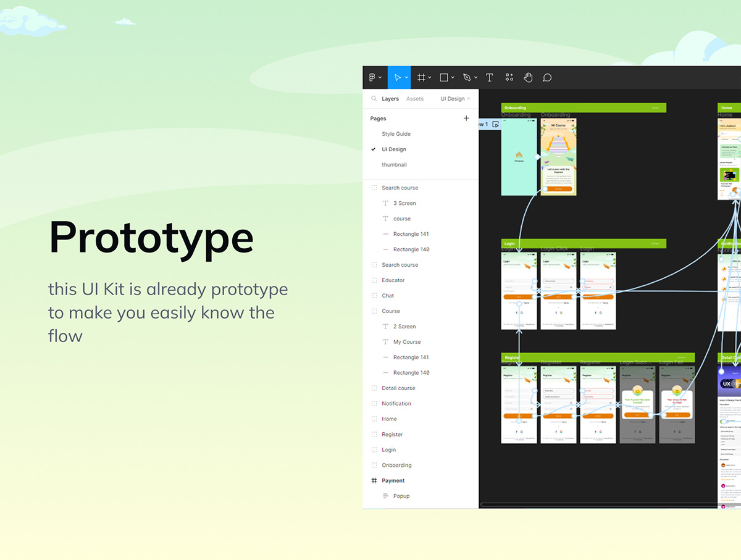Click the Hi Course onboarding screen frame

[x=558, y=157]
